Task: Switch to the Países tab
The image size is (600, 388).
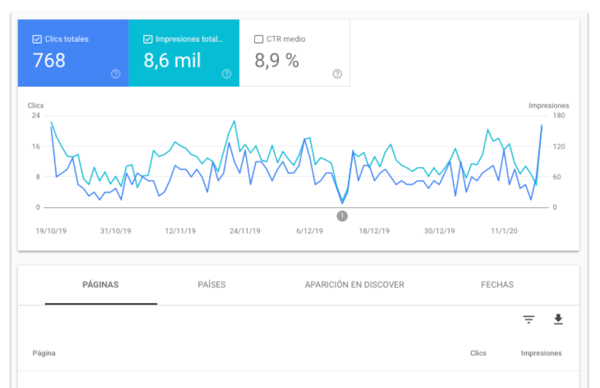Action: pos(212,285)
